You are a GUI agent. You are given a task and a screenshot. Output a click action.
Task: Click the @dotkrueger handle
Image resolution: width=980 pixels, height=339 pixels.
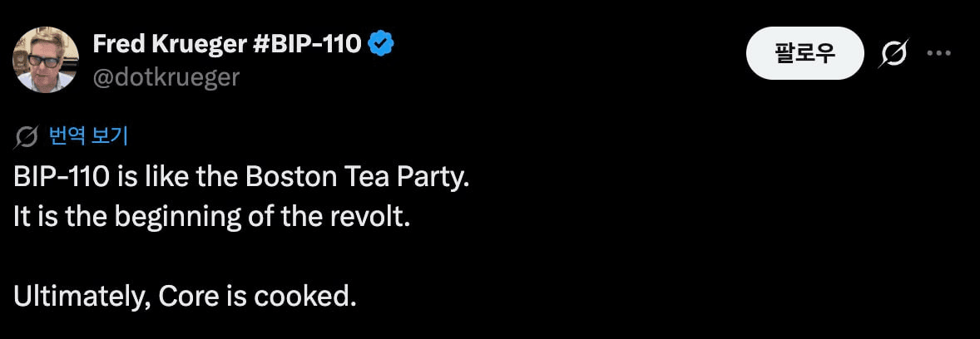(166, 77)
